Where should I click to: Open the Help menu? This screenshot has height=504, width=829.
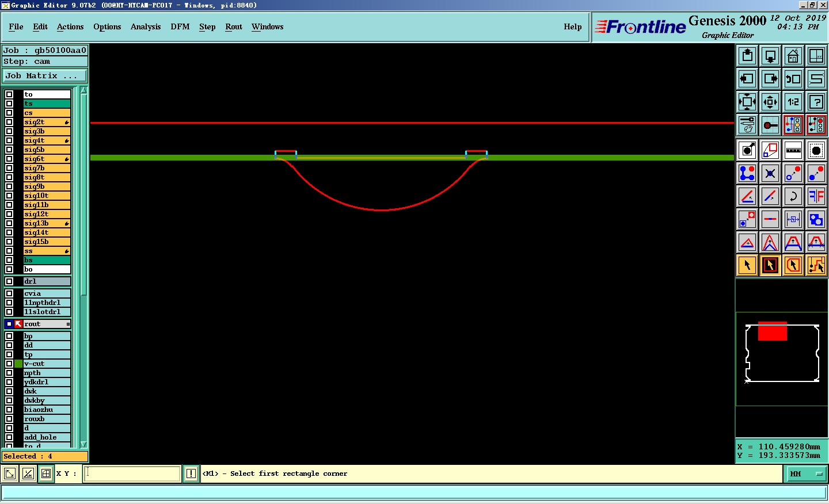tap(573, 26)
